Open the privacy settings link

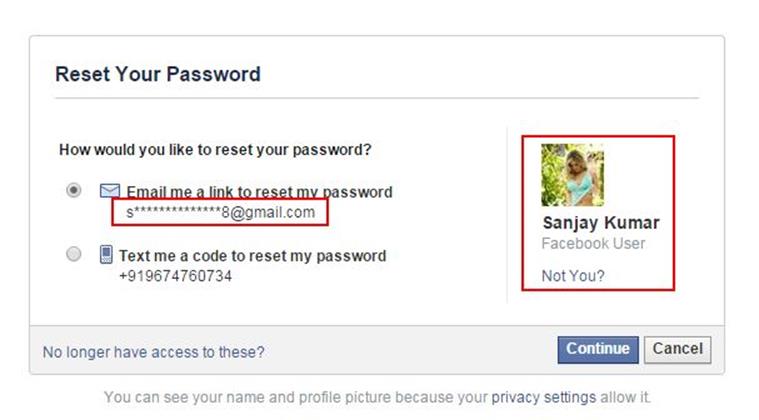pyautogui.click(x=543, y=397)
